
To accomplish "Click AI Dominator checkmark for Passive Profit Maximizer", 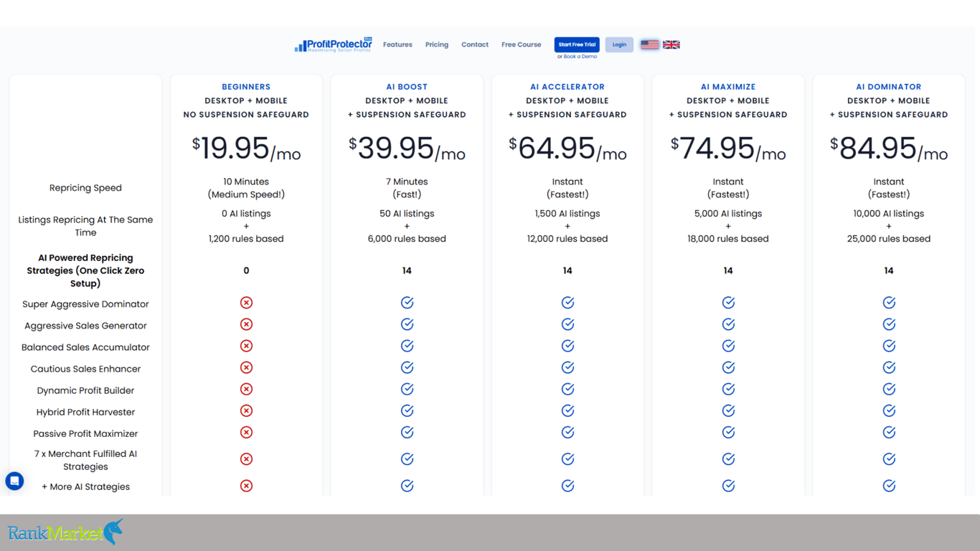I will 889,433.
